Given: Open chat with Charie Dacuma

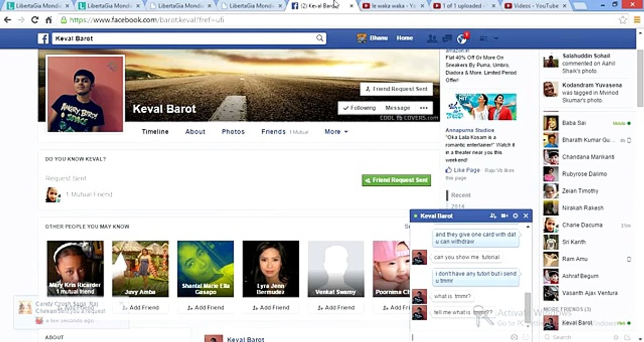Looking at the screenshot, I should (x=587, y=225).
